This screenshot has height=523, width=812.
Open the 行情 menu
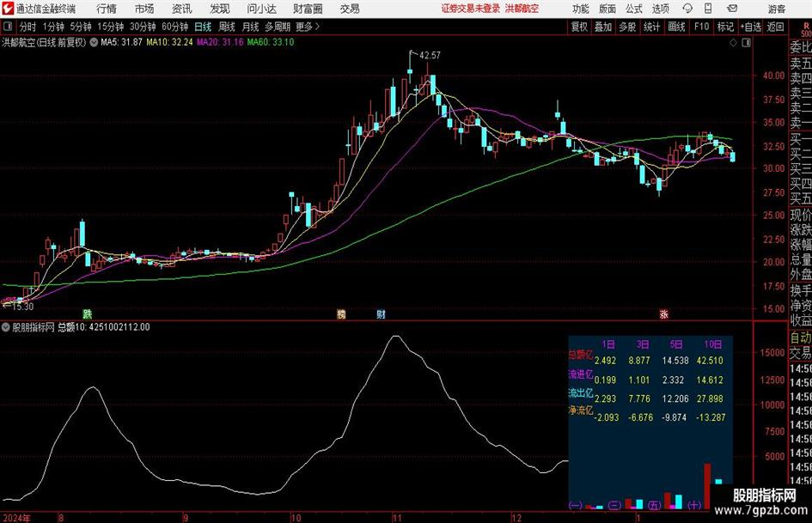(107, 9)
